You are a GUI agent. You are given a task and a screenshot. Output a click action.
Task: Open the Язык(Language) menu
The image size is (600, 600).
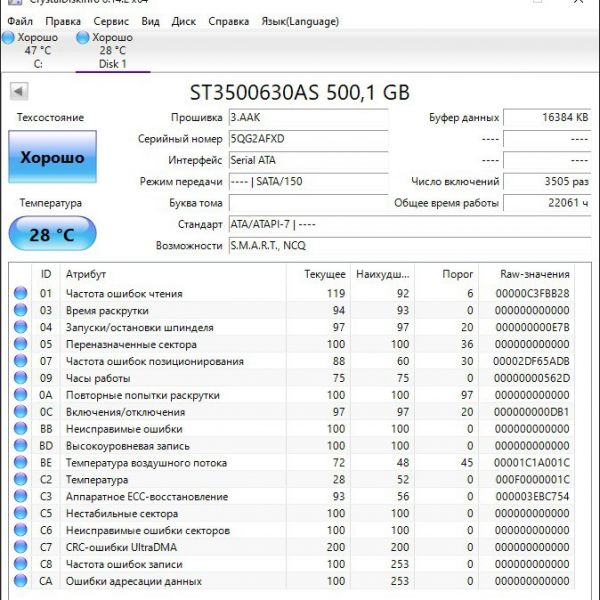coord(300,21)
